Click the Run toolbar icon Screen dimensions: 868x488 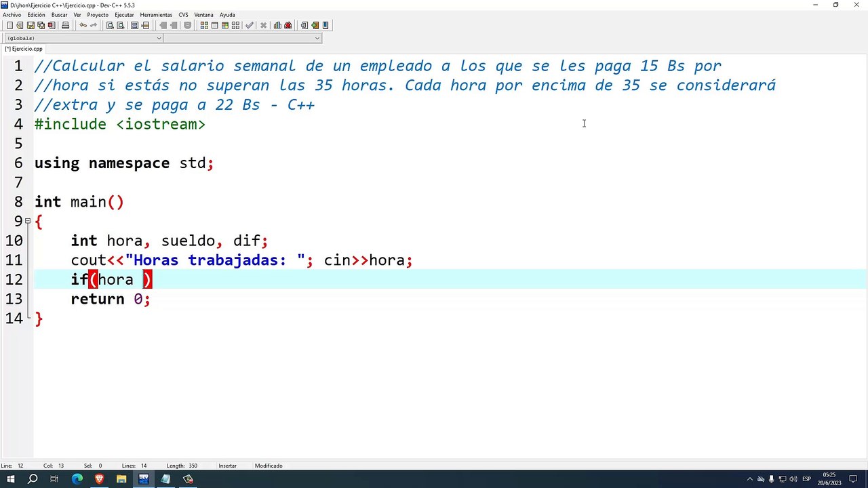(x=214, y=25)
